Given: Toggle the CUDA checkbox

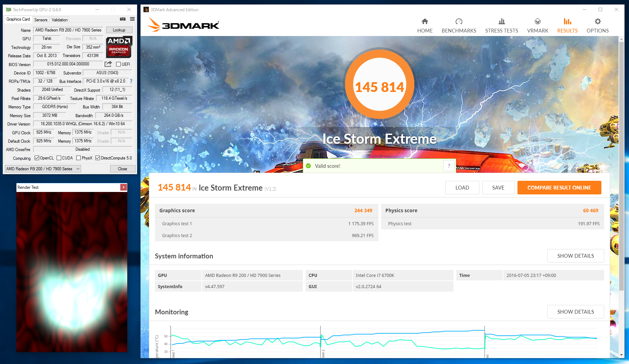Looking at the screenshot, I should (59, 158).
